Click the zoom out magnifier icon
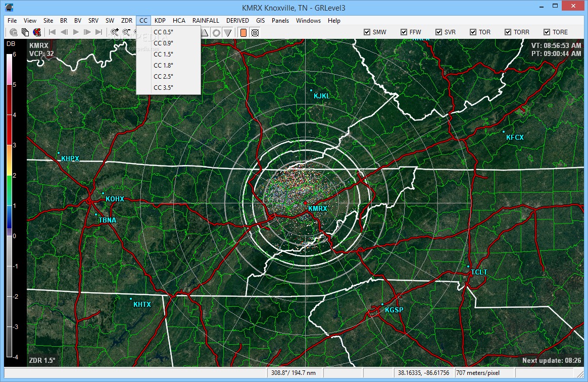The height and width of the screenshot is (382, 588). 126,33
